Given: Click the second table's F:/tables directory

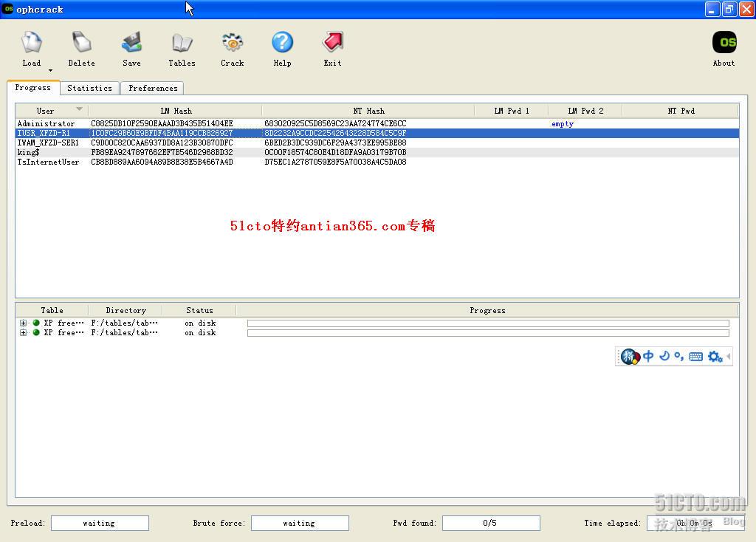Looking at the screenshot, I should tap(124, 333).
